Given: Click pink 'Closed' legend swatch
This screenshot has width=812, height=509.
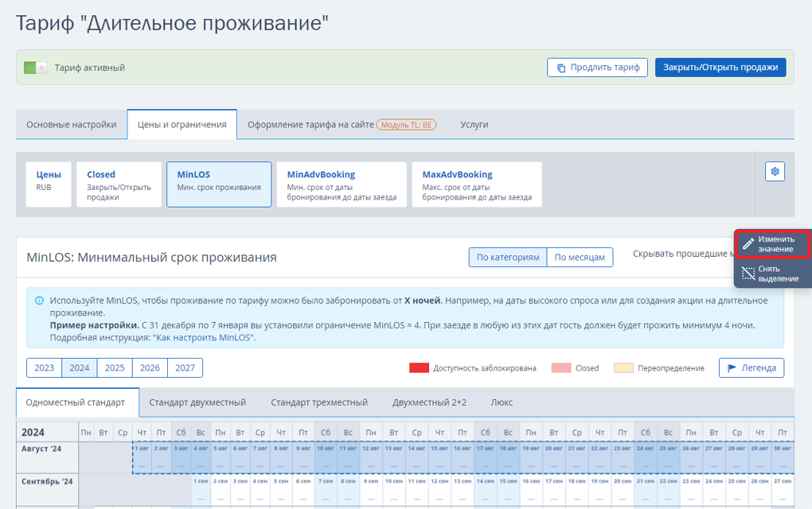Looking at the screenshot, I should click(561, 367).
